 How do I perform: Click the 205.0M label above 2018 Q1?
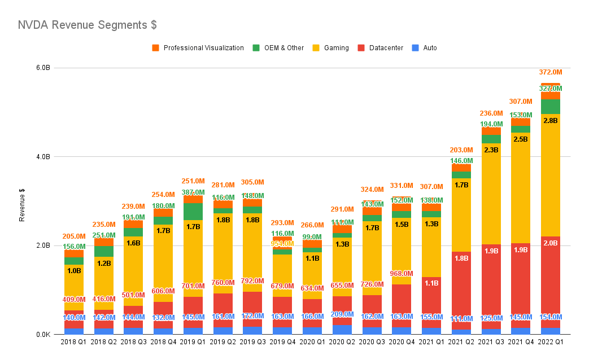[74, 236]
